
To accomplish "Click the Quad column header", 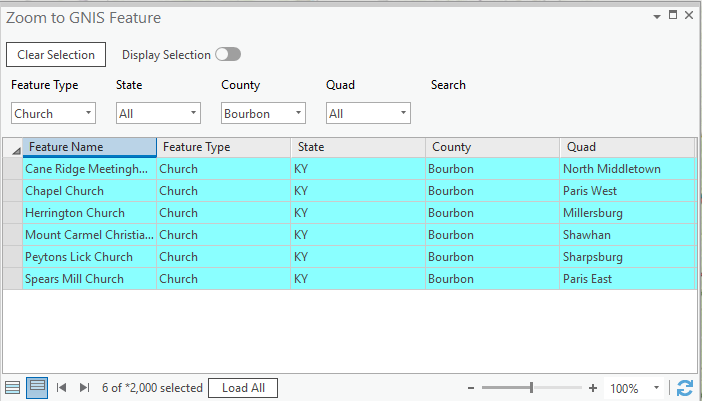I will pyautogui.click(x=627, y=147).
